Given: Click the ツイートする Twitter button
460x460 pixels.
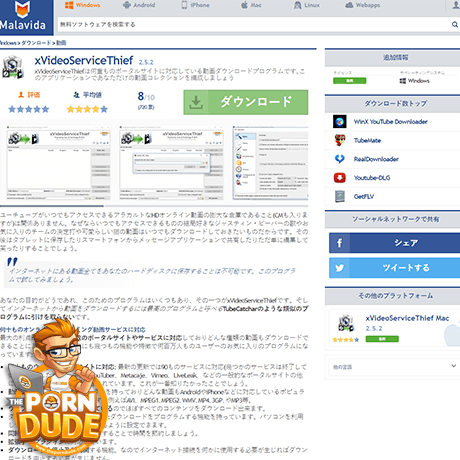Looking at the screenshot, I should click(394, 268).
